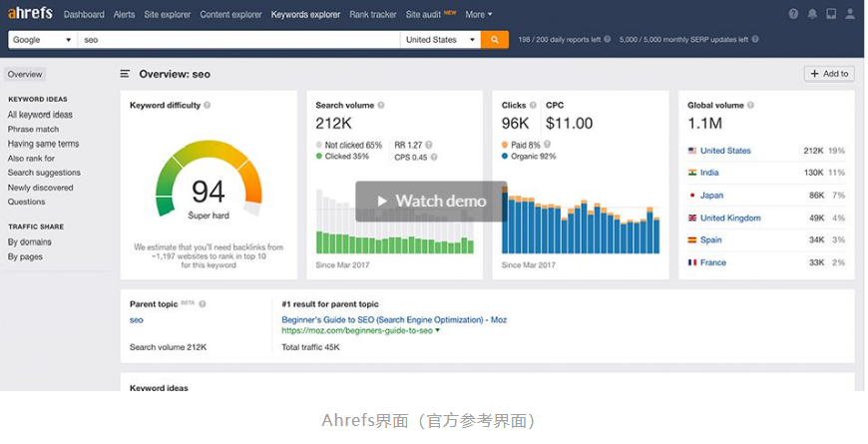
Task: Open Search suggestions report
Action: 44,173
